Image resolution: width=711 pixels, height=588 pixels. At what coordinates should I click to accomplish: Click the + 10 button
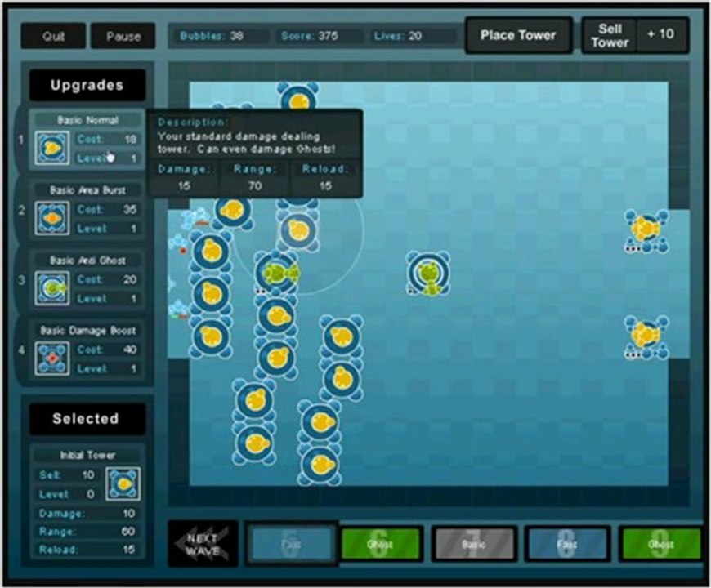coord(661,35)
